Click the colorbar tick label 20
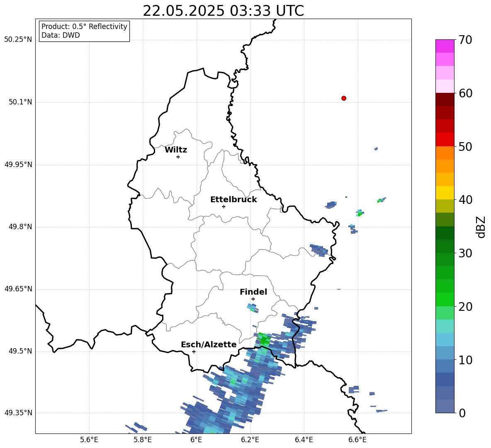Screen dimensions: 491x448 coord(465,307)
